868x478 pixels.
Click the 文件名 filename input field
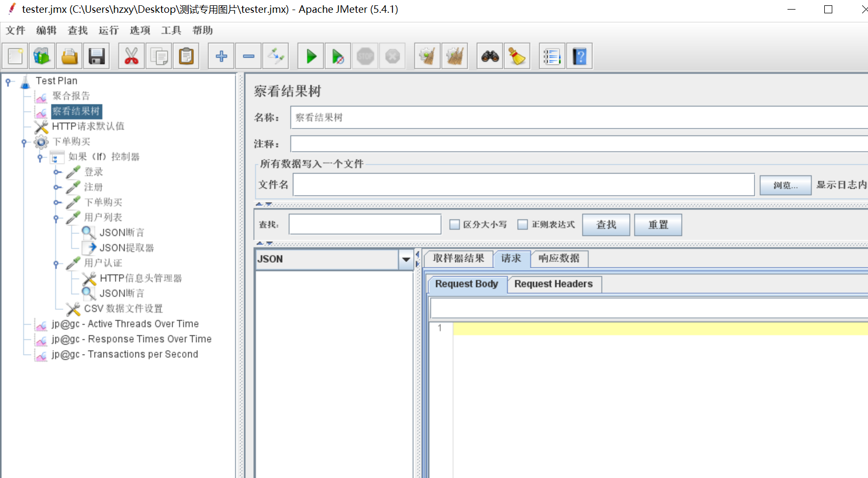coord(524,184)
